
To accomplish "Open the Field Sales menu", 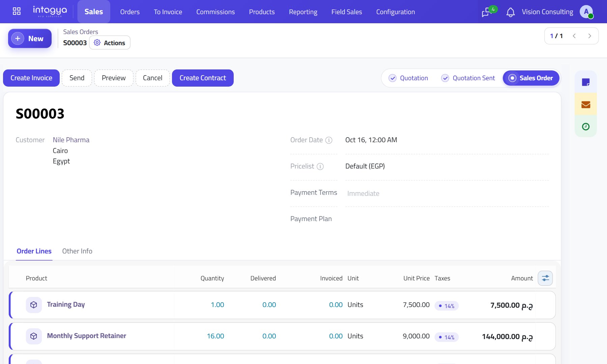I will click(x=347, y=12).
